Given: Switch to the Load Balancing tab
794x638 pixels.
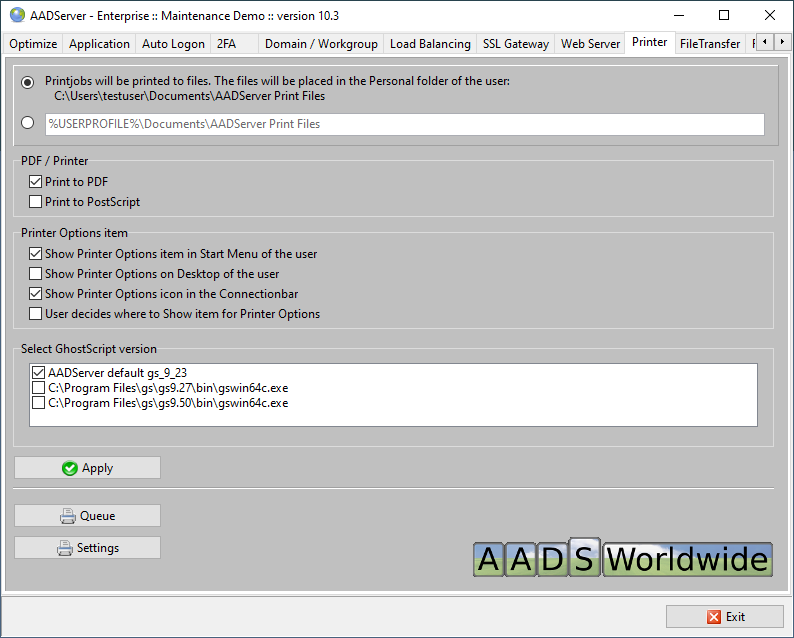Looking at the screenshot, I should [430, 44].
